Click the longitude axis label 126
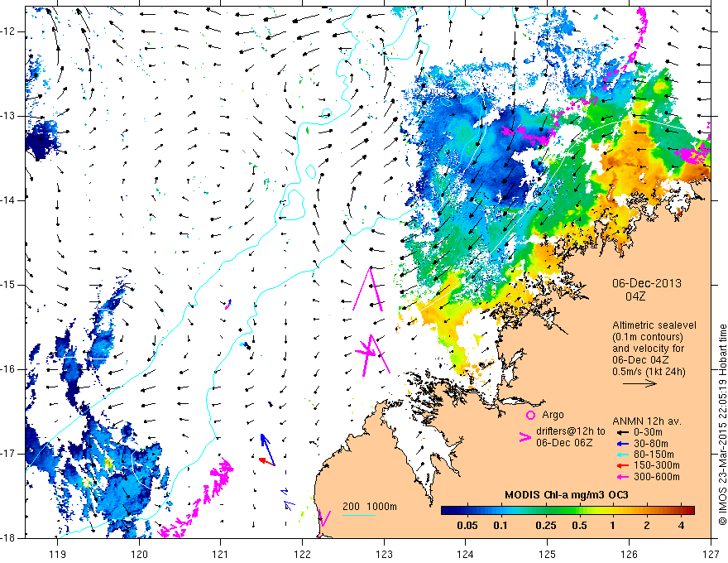Viewport: 728px width, 563px height. tap(629, 554)
